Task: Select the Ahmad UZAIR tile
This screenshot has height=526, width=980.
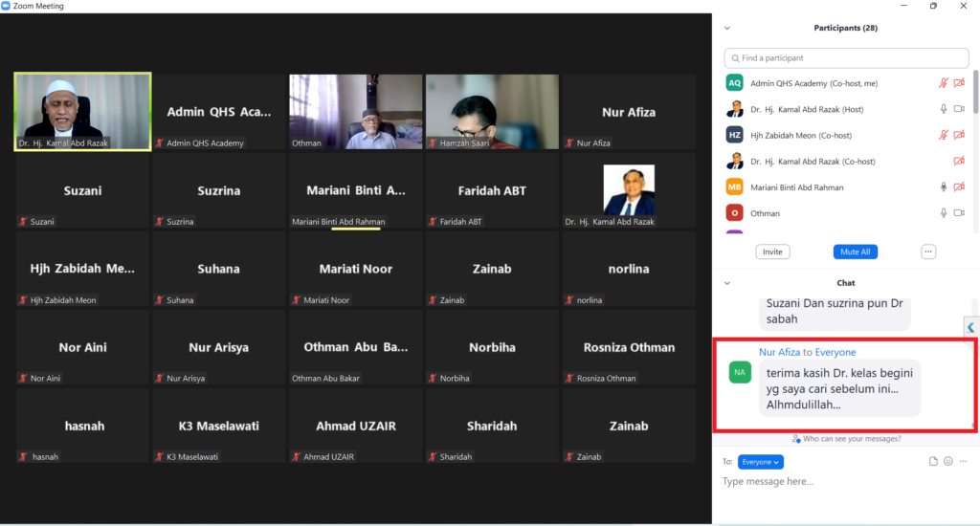Action: (356, 426)
